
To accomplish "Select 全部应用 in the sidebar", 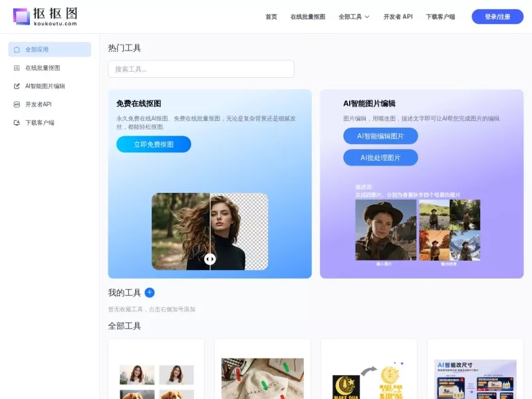I will (49, 49).
